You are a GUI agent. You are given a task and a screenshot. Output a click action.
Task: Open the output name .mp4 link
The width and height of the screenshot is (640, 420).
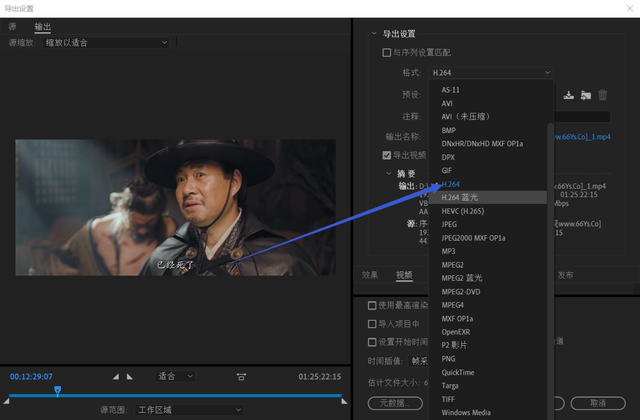coord(582,137)
